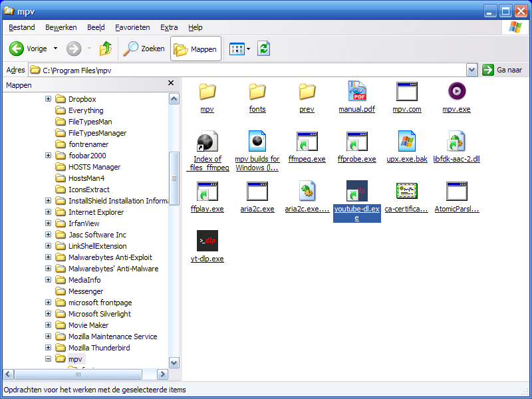Select the upx.exe.bak file
532x399 pixels.
[x=407, y=141]
